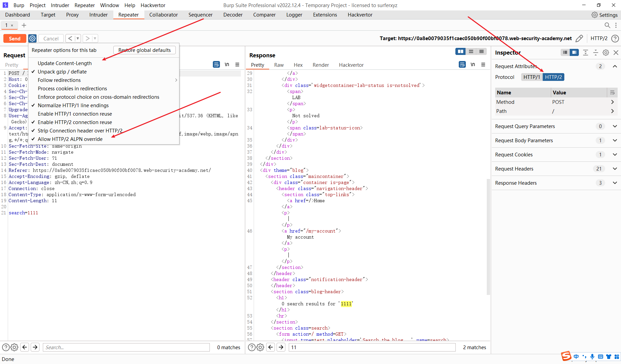Switch protocol to HTTP/2
The height and width of the screenshot is (364, 621).
pos(554,77)
